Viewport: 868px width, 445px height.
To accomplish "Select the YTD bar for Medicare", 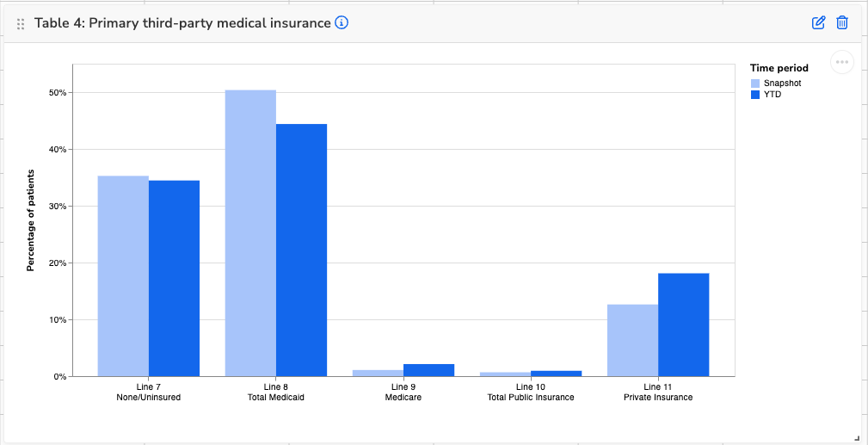I will point(428,370).
